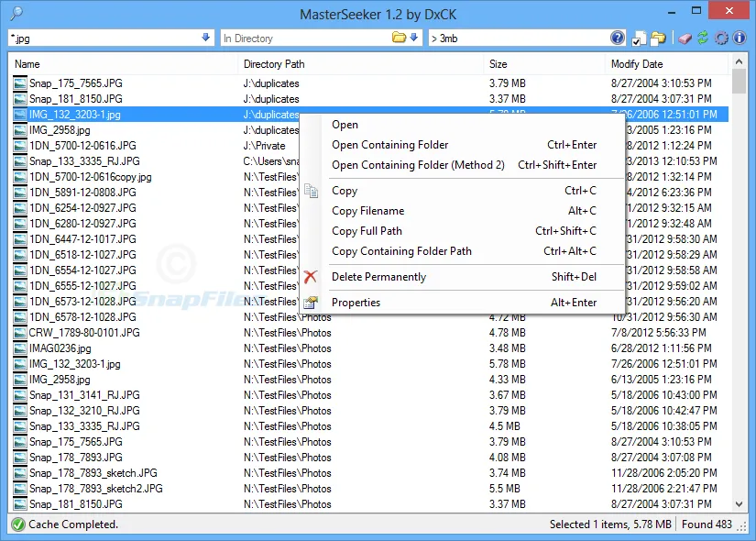The image size is (756, 541).
Task: Select the file name 1DN_6555-12-1027.JPG
Action: (82, 286)
